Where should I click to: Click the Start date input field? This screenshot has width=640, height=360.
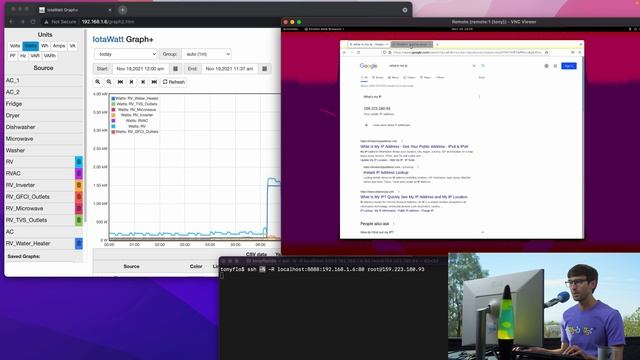tap(140, 69)
